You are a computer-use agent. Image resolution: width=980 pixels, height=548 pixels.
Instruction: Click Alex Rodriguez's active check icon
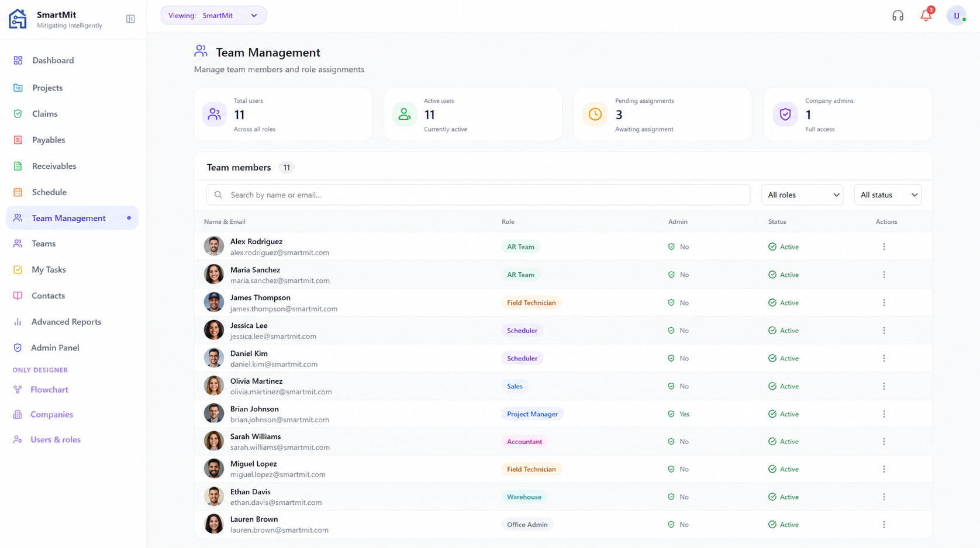(x=772, y=247)
